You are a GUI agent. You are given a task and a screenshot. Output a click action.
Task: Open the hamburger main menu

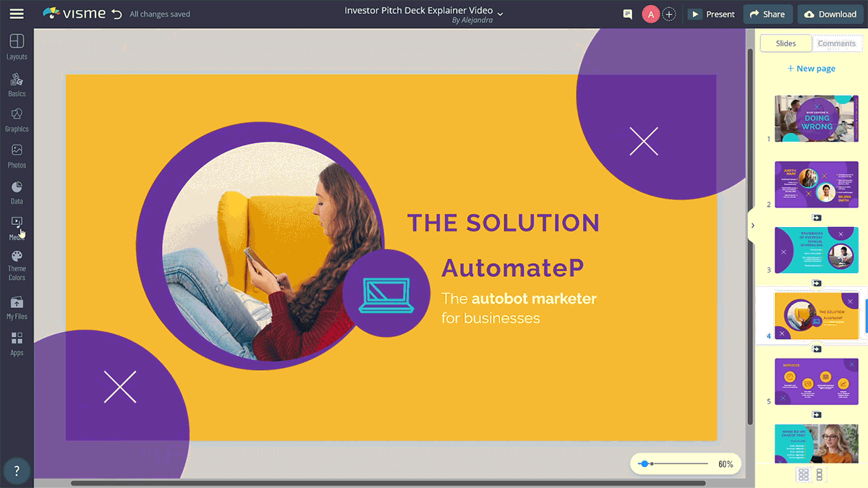[16, 14]
